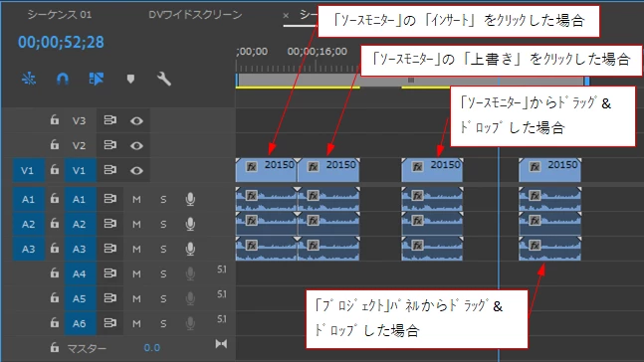Solo the A2 track

[x=163, y=224]
